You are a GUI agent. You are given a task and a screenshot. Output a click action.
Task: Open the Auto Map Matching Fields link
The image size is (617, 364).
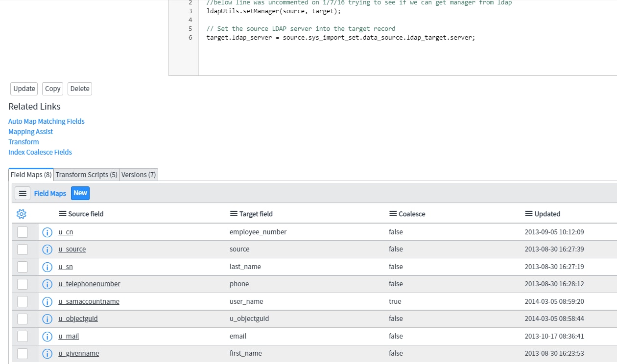tap(47, 121)
